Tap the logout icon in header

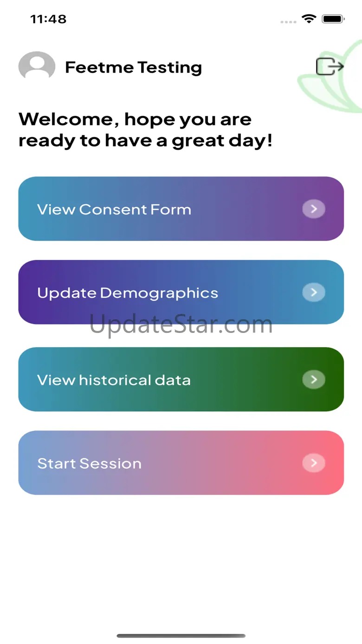coord(330,67)
